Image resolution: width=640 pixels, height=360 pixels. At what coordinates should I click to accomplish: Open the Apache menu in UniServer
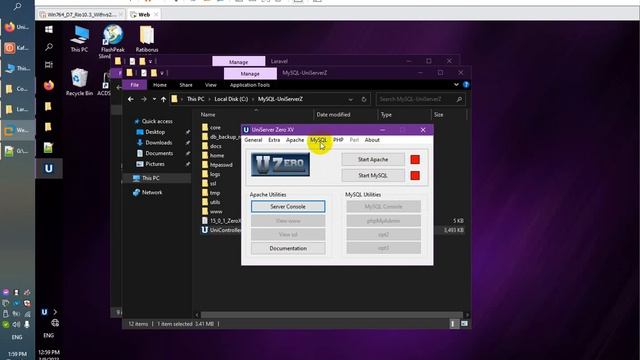[x=295, y=140]
